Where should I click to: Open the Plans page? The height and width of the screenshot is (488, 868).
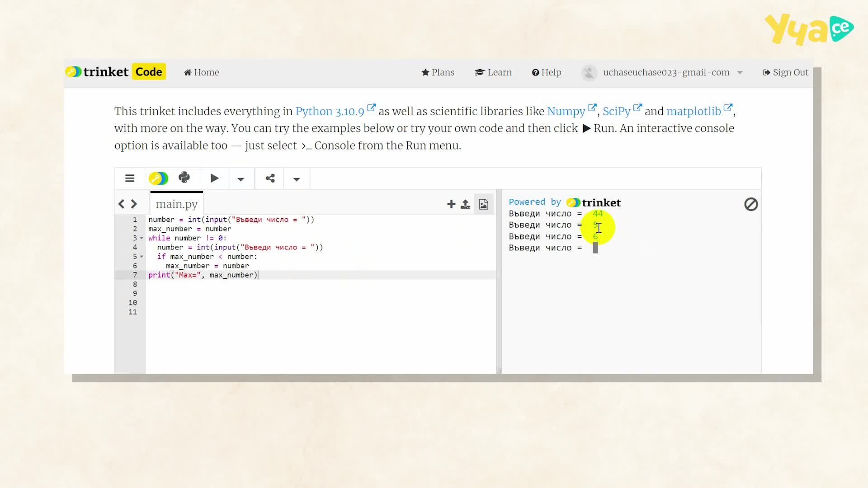coord(438,72)
